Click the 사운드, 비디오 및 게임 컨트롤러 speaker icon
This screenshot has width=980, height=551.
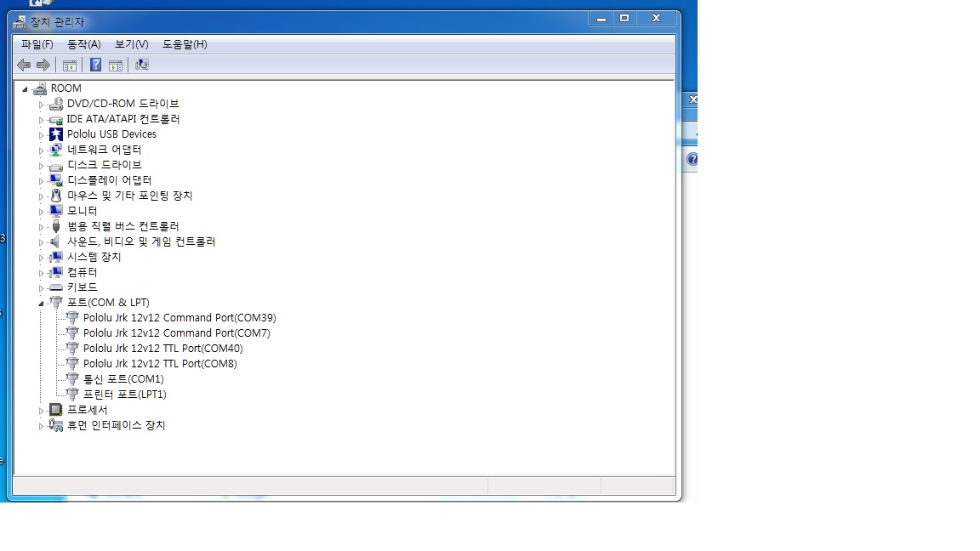coord(55,241)
